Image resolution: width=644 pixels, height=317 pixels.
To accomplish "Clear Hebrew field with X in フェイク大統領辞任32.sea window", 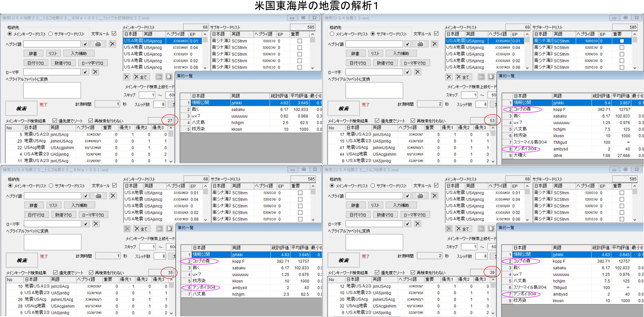I will click(113, 44).
